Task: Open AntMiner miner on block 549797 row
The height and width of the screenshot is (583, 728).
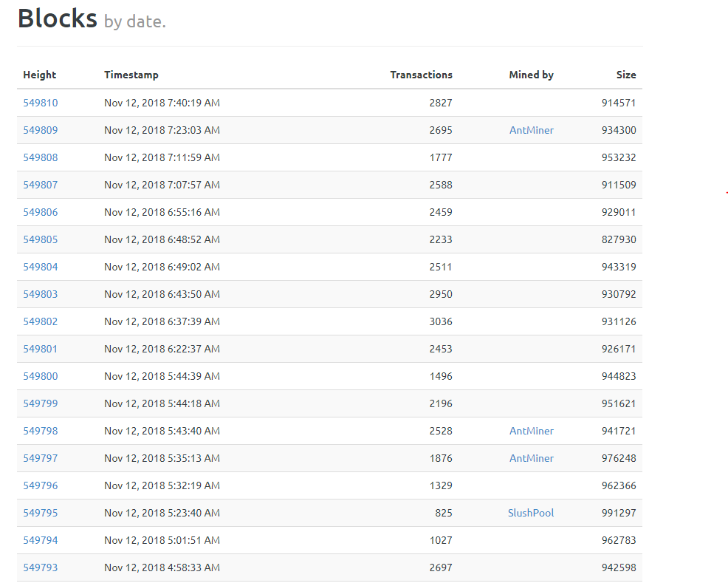Action: pyautogui.click(x=531, y=458)
